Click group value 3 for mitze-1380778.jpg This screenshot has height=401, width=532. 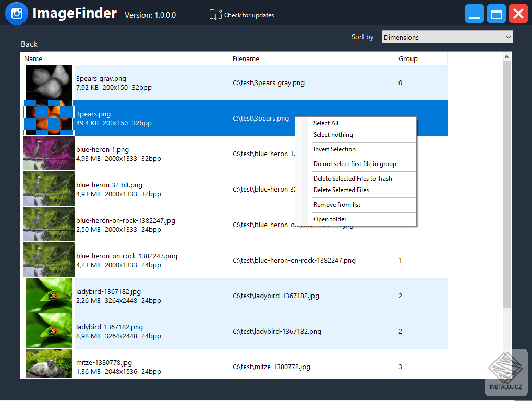tap(400, 367)
